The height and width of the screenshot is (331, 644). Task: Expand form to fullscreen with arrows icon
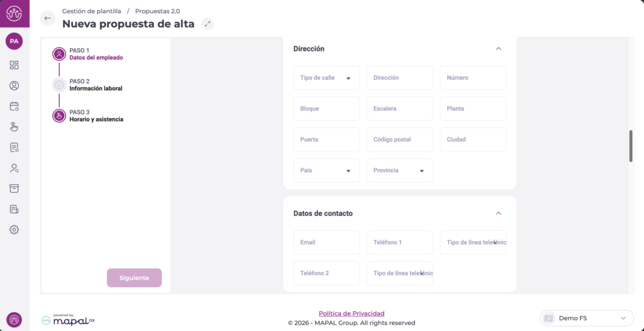click(208, 24)
